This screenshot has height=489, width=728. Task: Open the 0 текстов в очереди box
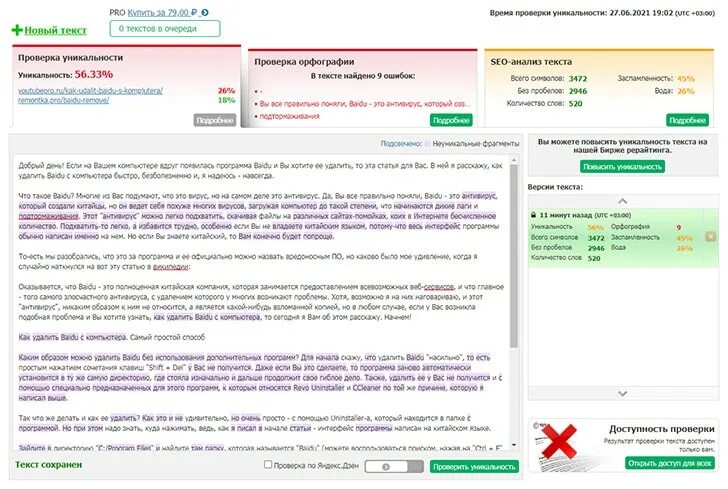coord(165,29)
